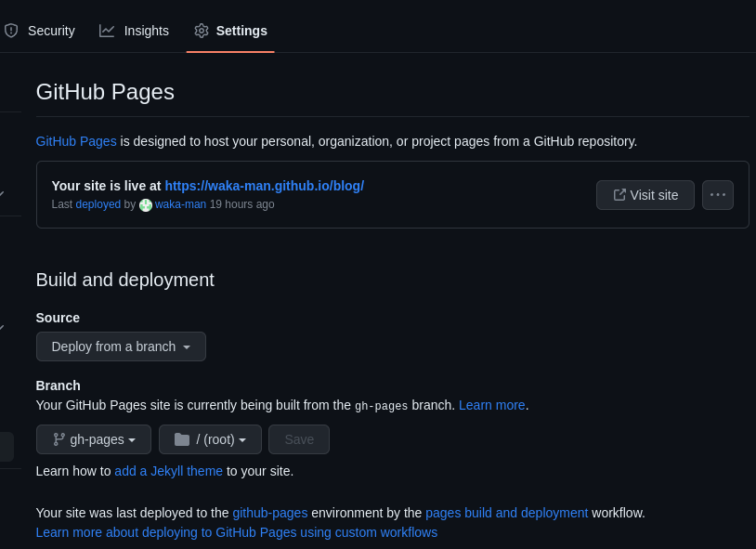756x549 pixels.
Task: Open the Security tab
Action: pos(39,31)
